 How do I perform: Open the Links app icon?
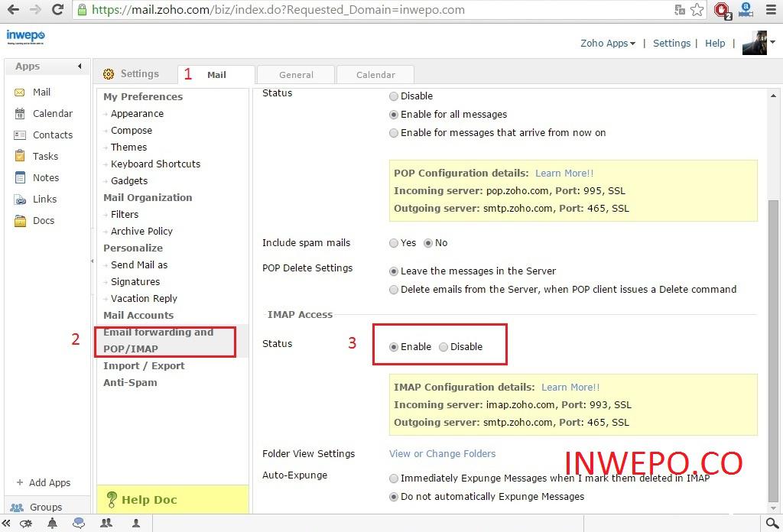point(20,199)
